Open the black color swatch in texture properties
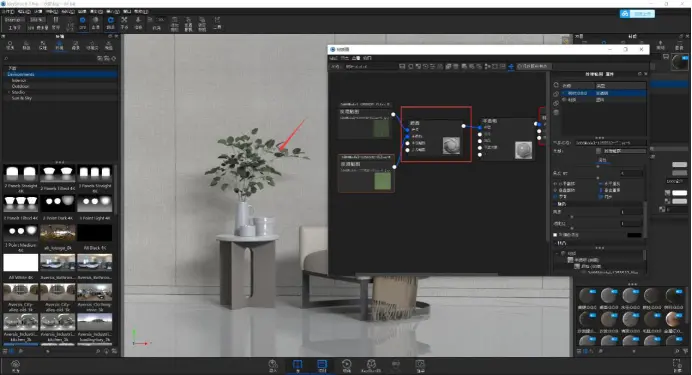Viewport: 692px width, 375px height. (x=634, y=235)
